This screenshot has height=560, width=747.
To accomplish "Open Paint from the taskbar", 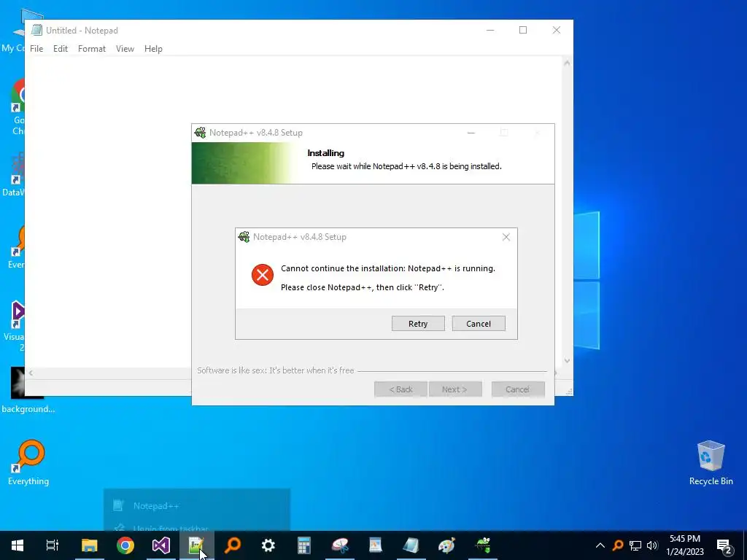I will pyautogui.click(x=447, y=545).
